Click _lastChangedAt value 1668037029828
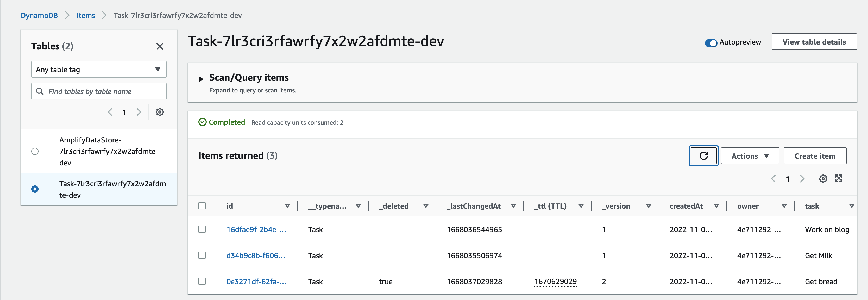Viewport: 868px width, 300px height. (x=474, y=281)
